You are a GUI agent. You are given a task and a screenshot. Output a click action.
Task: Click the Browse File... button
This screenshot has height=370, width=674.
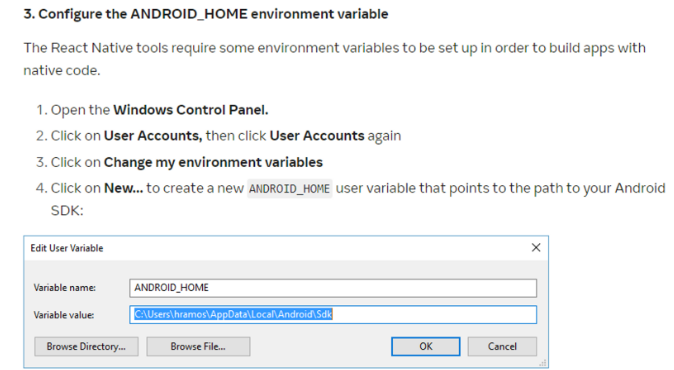click(x=198, y=346)
